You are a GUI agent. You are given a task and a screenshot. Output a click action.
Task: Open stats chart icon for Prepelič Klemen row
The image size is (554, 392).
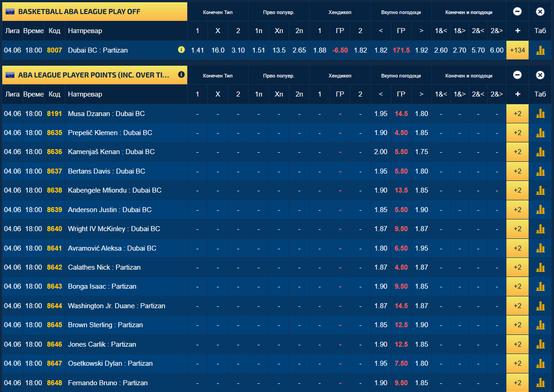540,133
